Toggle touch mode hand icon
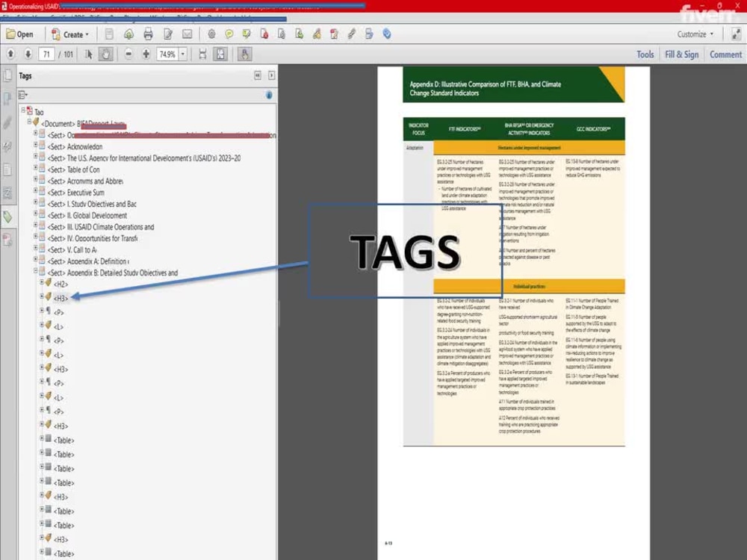The width and height of the screenshot is (747, 560). click(244, 55)
